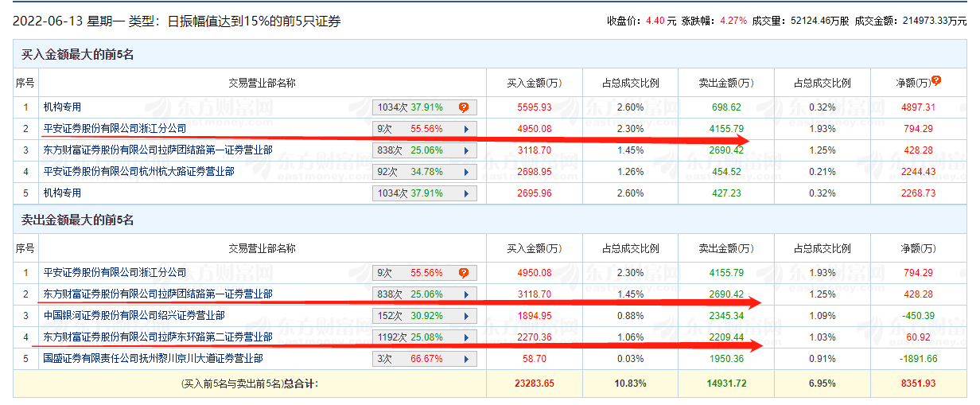Click the 买入金额(万) header in the buy table
The height and width of the screenshot is (405, 980).
(535, 83)
